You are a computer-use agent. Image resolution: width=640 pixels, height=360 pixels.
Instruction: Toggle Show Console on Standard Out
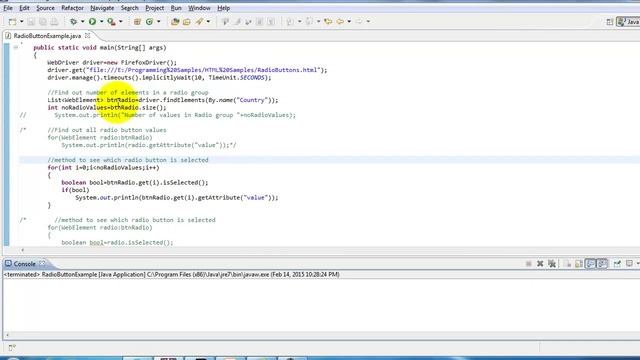click(590, 264)
